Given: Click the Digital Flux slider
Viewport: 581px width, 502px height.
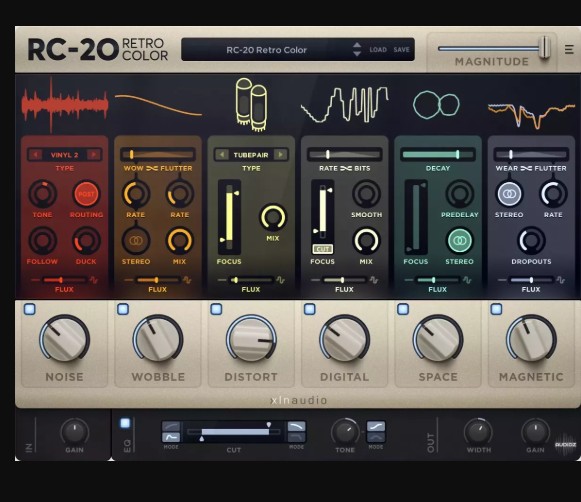Looking at the screenshot, I should tap(345, 280).
